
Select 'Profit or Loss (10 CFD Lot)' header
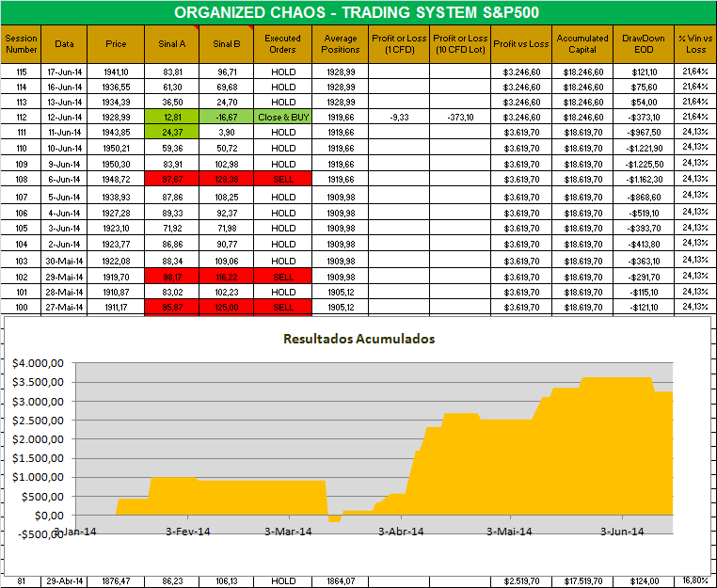[460, 44]
